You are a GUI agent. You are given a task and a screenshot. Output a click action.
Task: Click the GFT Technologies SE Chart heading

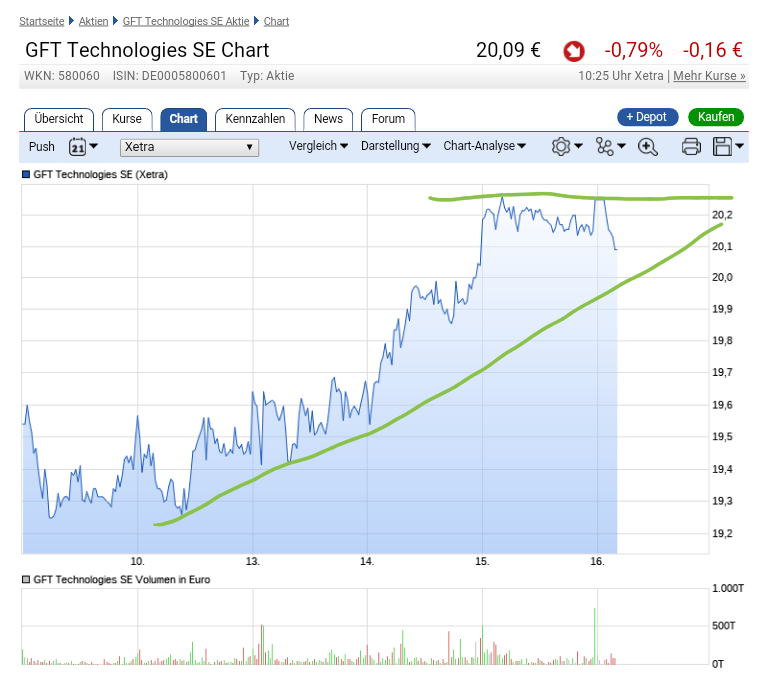[x=147, y=50]
